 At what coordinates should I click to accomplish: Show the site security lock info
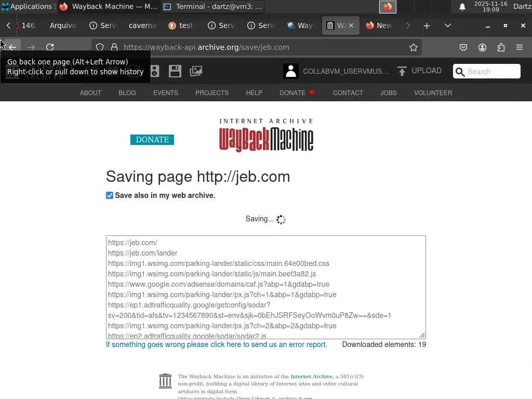pyautogui.click(x=114, y=47)
